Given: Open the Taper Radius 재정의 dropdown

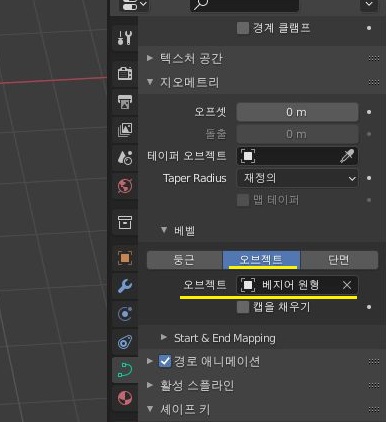Looking at the screenshot, I should point(297,178).
